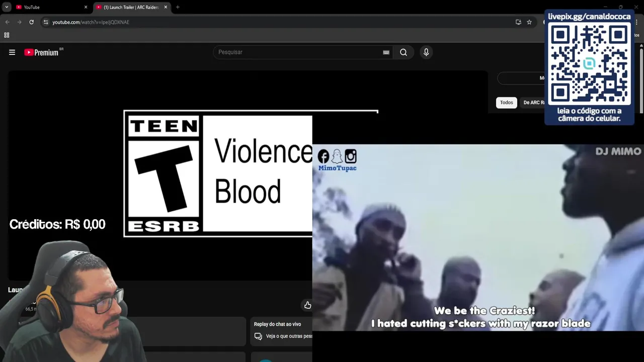Image resolution: width=644 pixels, height=362 pixels.
Task: Switch to Launch Trailer ARC Raiders tab
Action: click(x=132, y=7)
